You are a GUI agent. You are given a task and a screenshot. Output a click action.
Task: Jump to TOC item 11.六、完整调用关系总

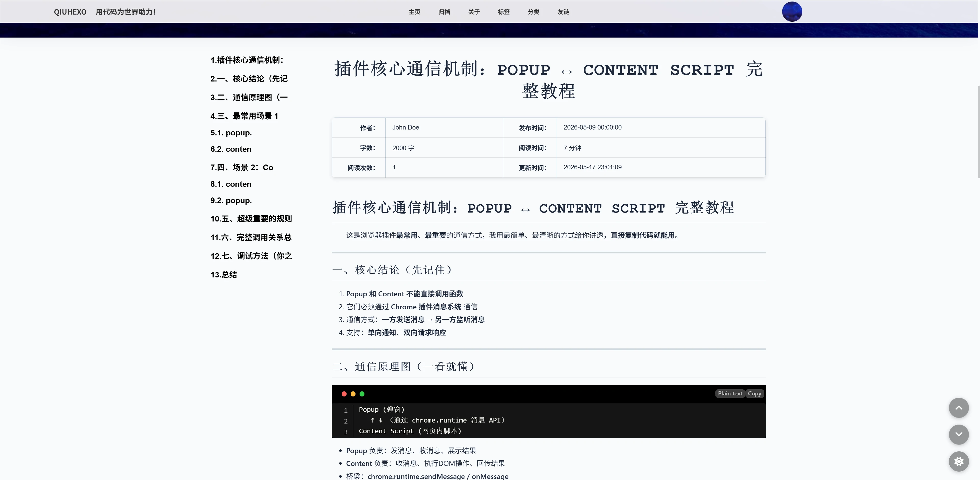251,237
